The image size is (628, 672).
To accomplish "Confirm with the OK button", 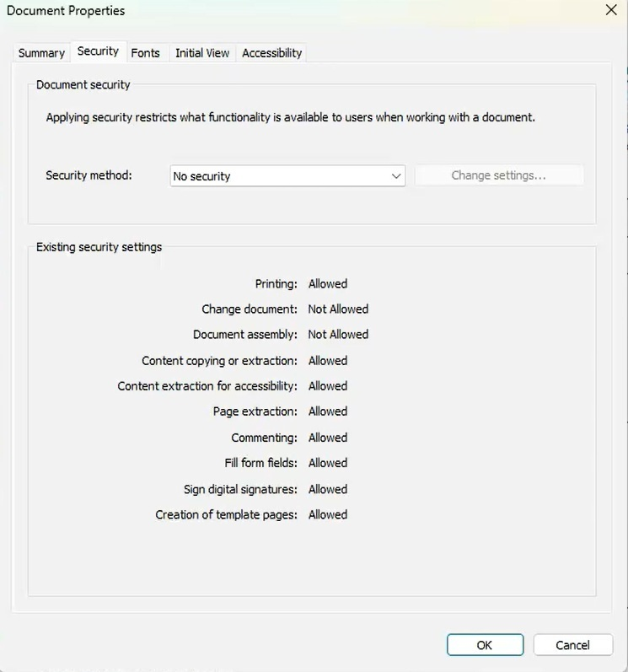I will (x=485, y=645).
